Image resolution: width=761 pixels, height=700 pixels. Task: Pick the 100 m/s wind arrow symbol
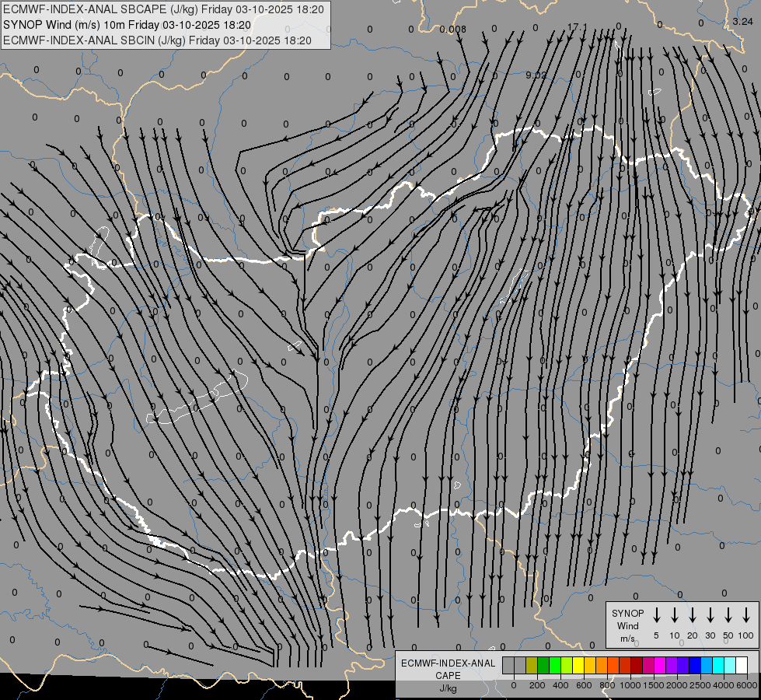click(x=746, y=615)
